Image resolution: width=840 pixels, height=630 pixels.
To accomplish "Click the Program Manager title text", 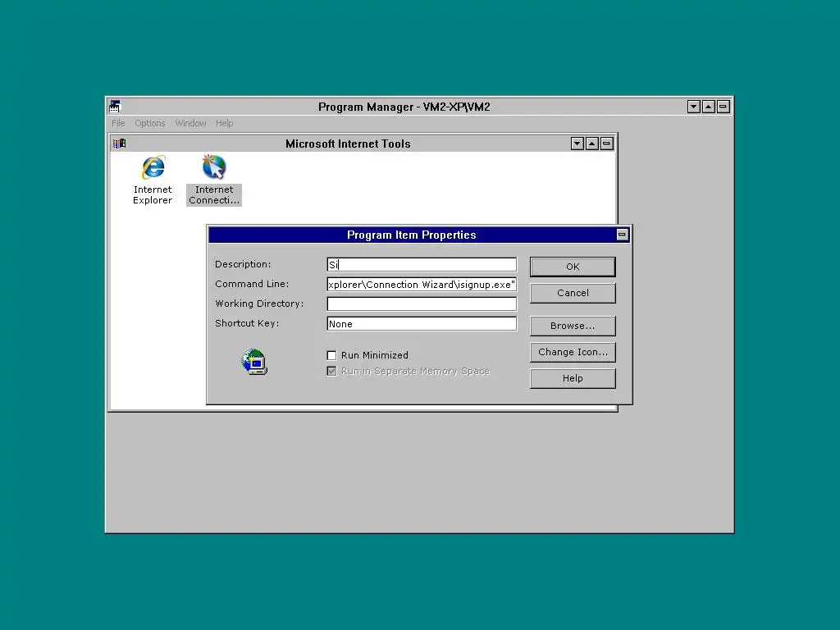I will [x=404, y=107].
